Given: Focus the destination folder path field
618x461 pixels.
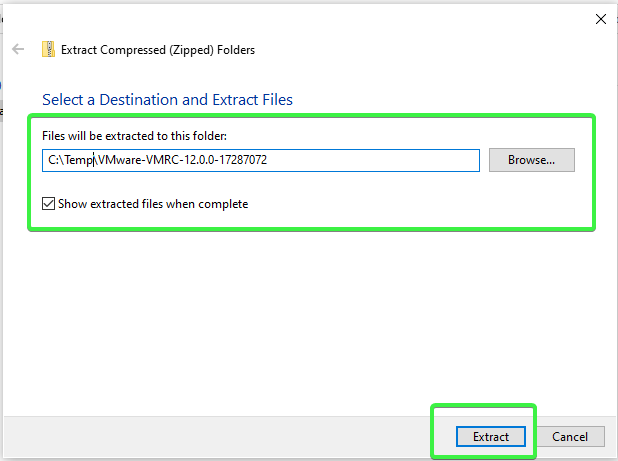Looking at the screenshot, I should click(261, 160).
